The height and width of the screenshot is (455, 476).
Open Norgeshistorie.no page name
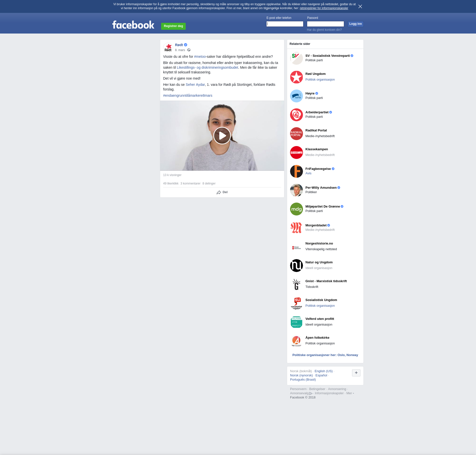pyautogui.click(x=319, y=243)
